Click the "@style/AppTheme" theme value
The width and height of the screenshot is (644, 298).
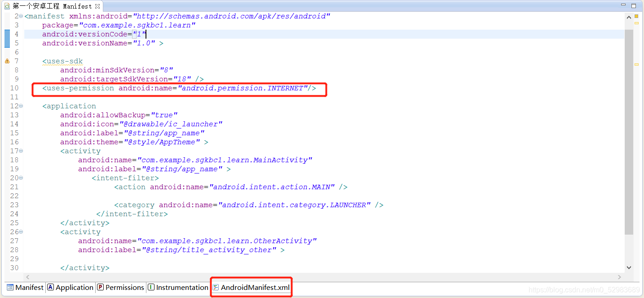(x=161, y=142)
